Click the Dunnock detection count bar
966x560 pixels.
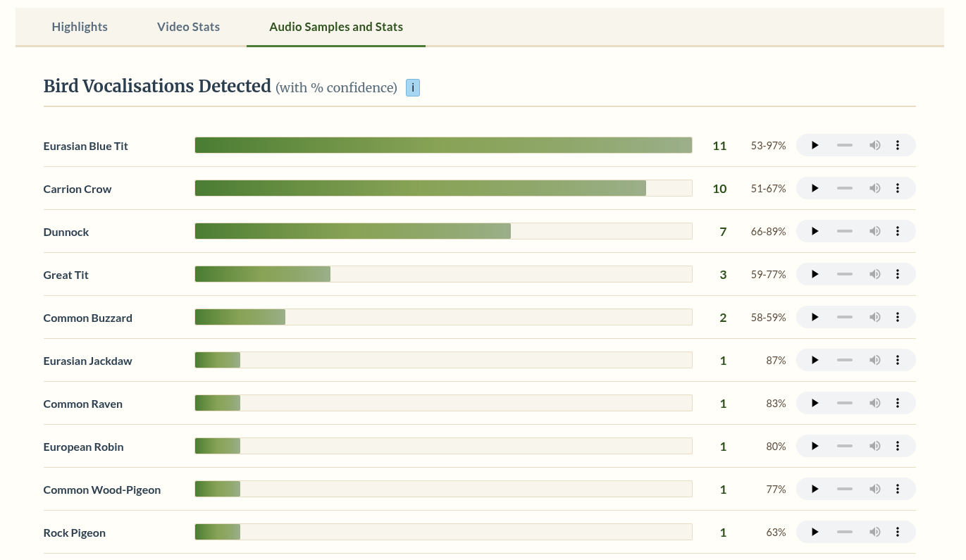[443, 231]
